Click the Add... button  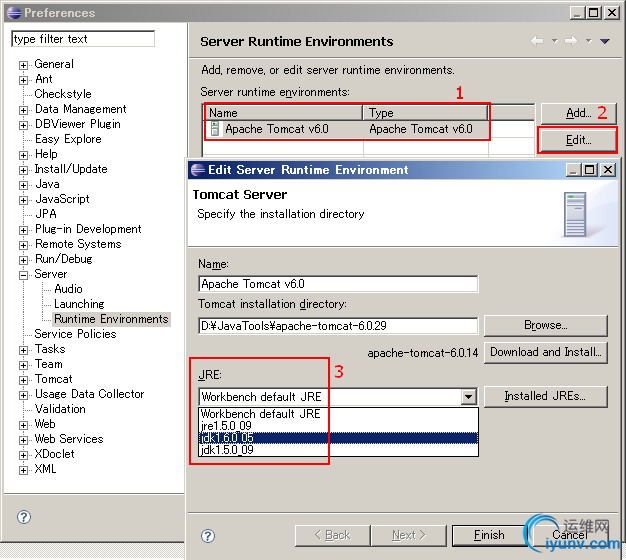tap(578, 113)
